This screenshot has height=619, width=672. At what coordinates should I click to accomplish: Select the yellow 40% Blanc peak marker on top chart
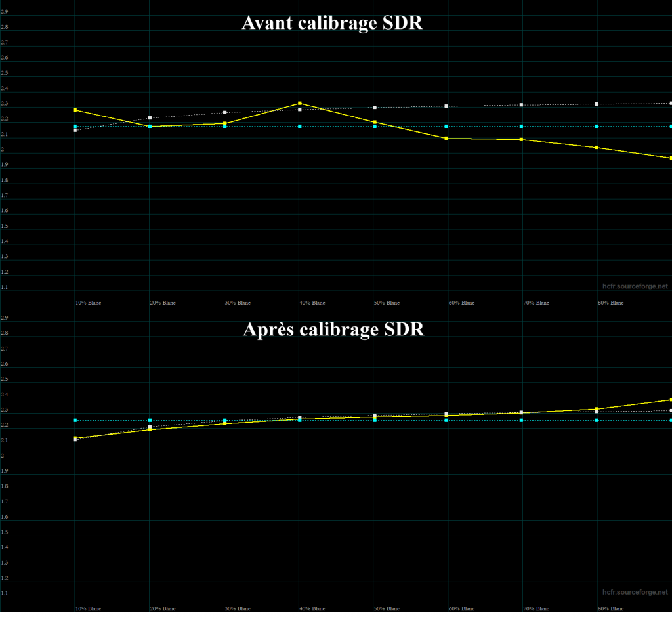click(x=301, y=103)
